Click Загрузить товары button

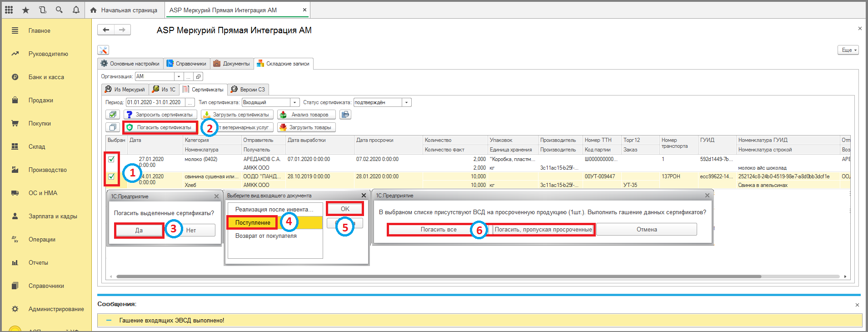click(306, 127)
